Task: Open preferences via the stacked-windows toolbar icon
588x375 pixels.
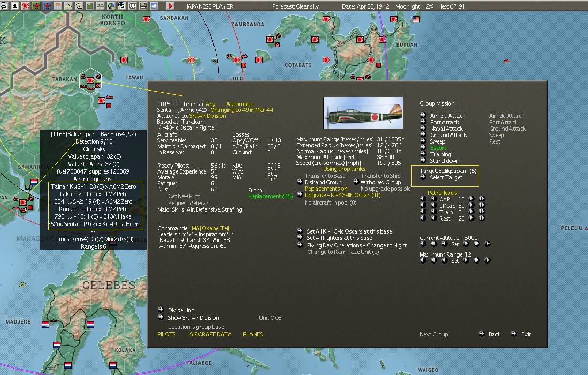Action: click(x=4, y=6)
